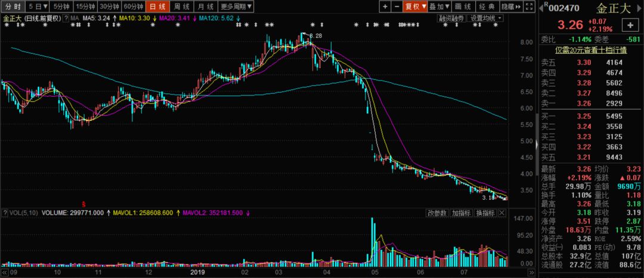This screenshot has width=644, height=278.
Task: Switch to 经典 classic layout
Action: point(488,7)
